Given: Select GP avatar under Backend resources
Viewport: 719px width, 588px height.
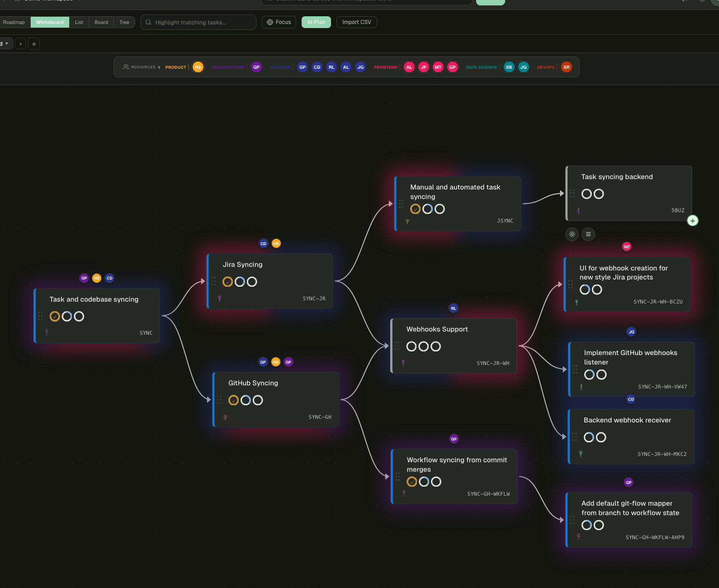Looking at the screenshot, I should click(x=303, y=67).
